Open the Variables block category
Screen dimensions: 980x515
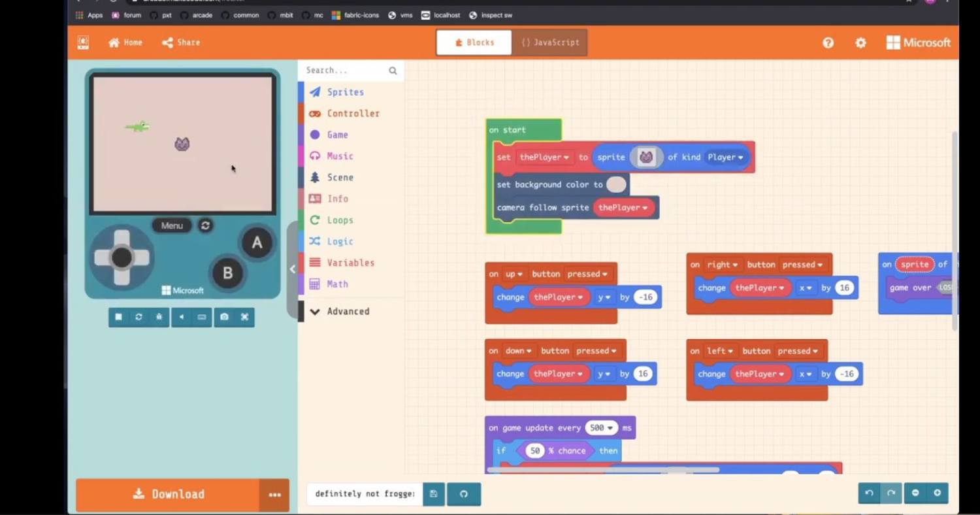[x=351, y=263]
